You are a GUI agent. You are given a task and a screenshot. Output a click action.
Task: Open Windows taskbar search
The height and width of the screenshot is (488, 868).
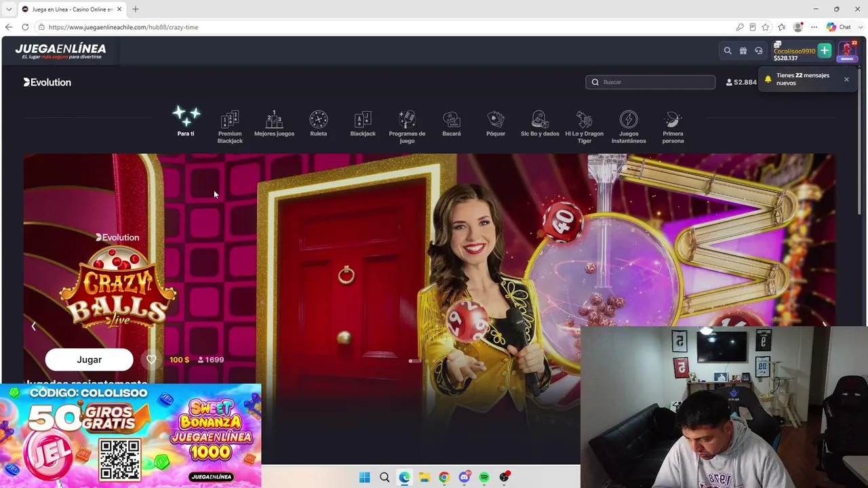click(384, 477)
